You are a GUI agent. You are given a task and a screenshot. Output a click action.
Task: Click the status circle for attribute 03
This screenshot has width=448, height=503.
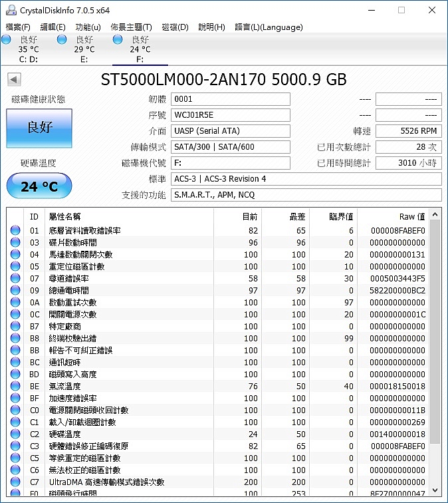pos(15,242)
